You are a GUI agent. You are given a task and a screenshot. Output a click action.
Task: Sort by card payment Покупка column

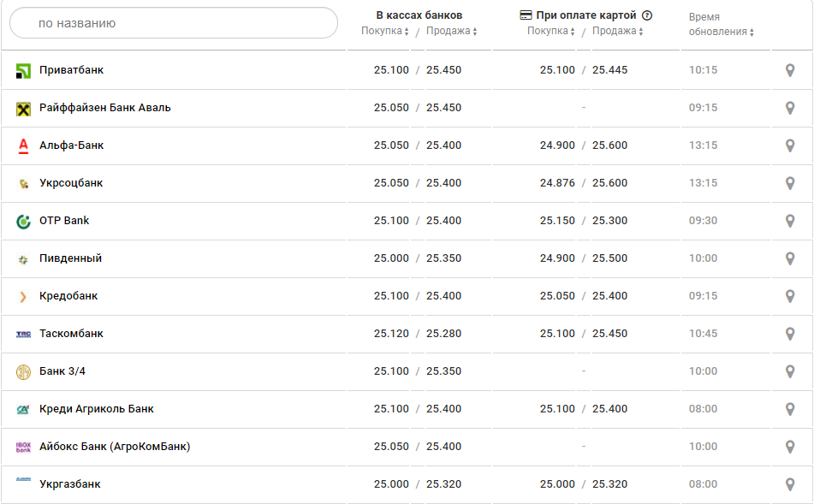pyautogui.click(x=551, y=32)
